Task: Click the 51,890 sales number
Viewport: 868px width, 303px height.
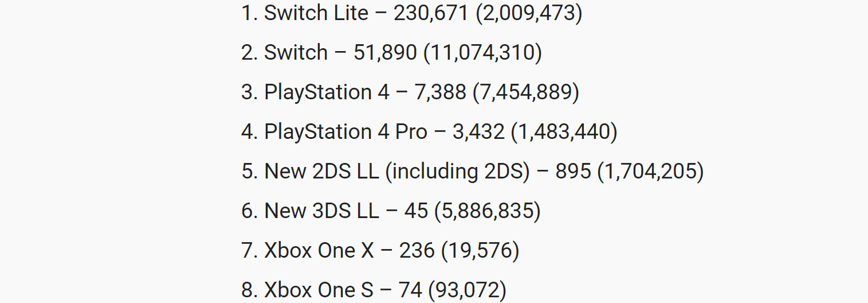Action: 385,52
